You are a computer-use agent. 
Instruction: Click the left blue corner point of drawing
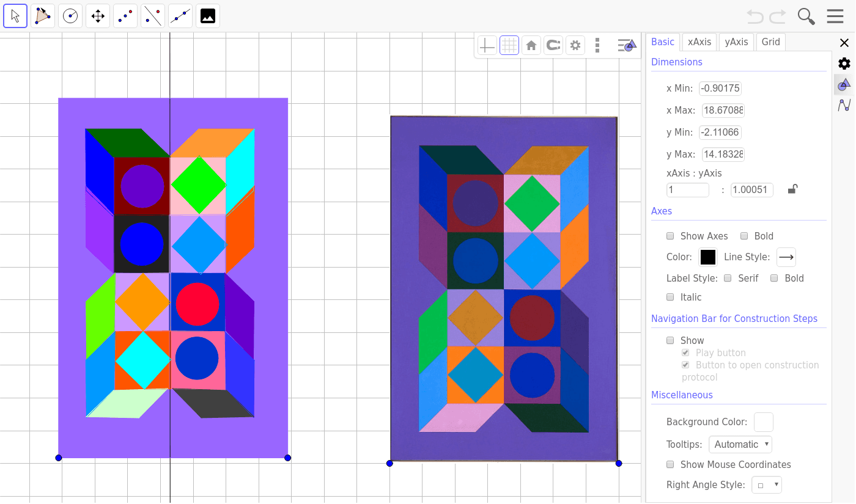point(59,458)
